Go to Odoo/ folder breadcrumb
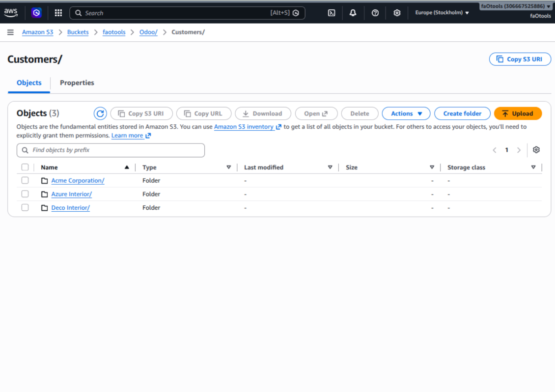555x392 pixels. click(x=148, y=32)
